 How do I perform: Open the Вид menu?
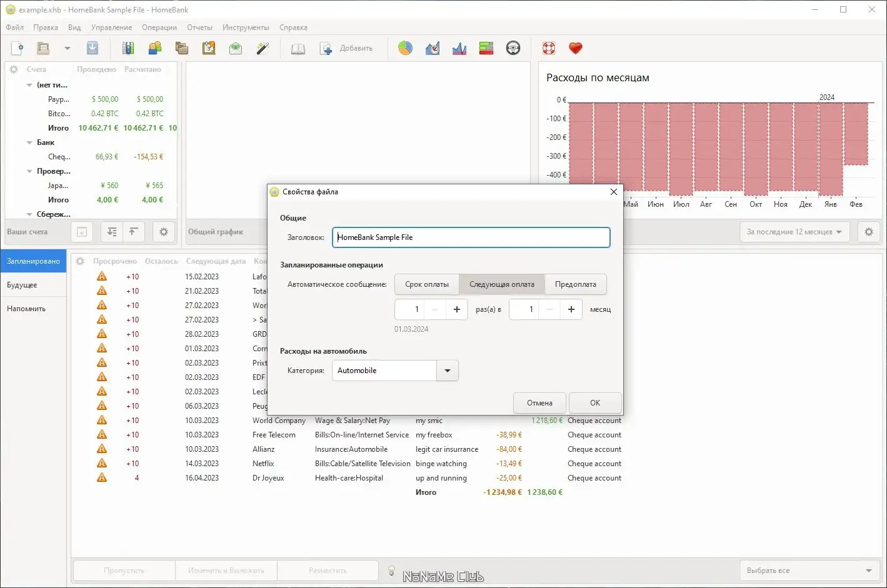[x=74, y=27]
